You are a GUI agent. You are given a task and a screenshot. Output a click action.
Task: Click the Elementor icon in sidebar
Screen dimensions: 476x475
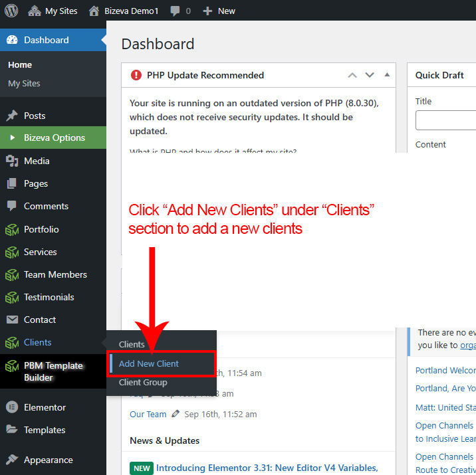12,407
